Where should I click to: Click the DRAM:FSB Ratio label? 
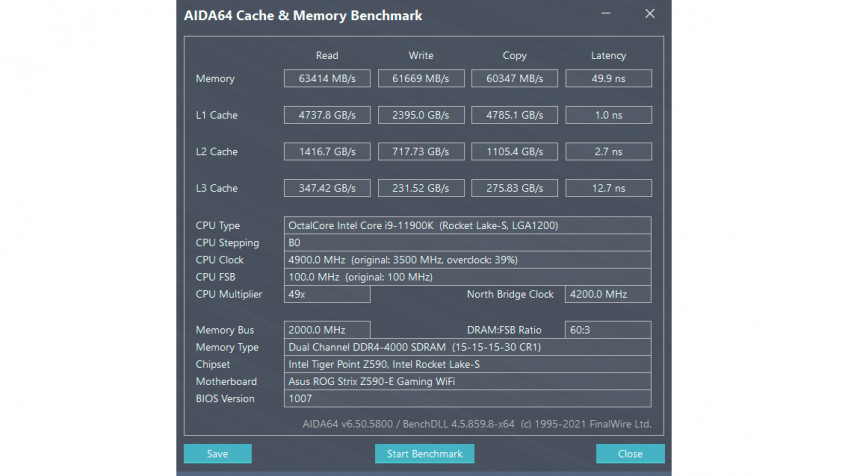tap(504, 330)
